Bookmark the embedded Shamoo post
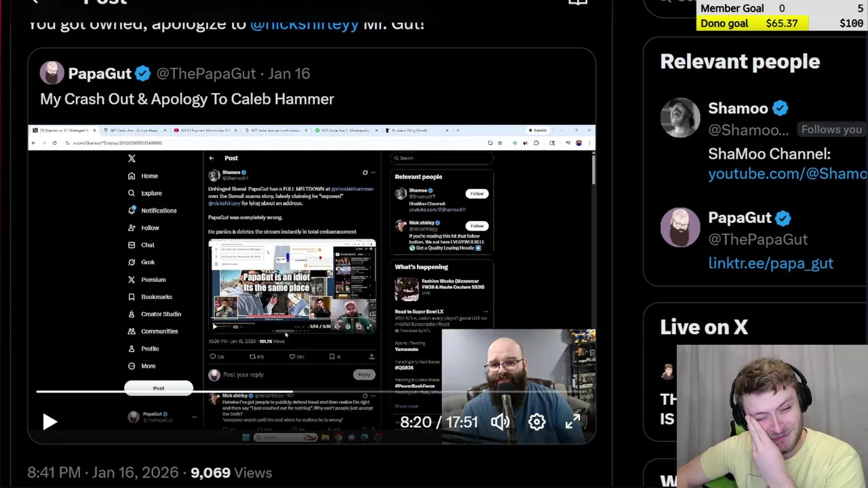The height and width of the screenshot is (488, 868). (x=334, y=357)
